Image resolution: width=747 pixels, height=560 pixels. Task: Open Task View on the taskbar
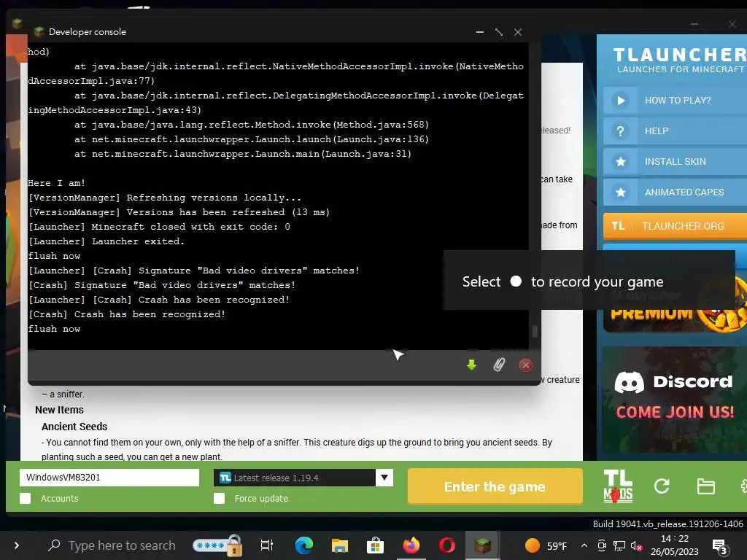click(x=267, y=545)
